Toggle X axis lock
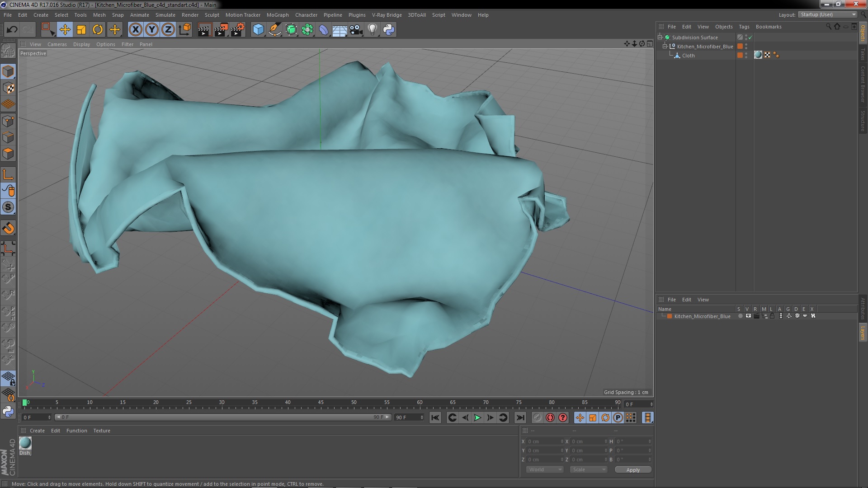 click(x=135, y=30)
